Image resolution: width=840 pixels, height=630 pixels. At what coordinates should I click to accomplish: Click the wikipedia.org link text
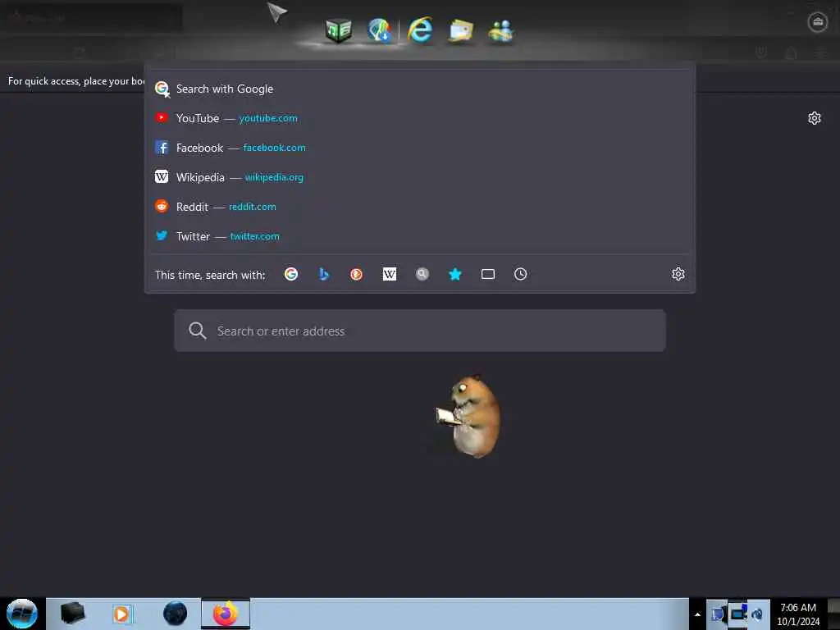click(x=274, y=177)
